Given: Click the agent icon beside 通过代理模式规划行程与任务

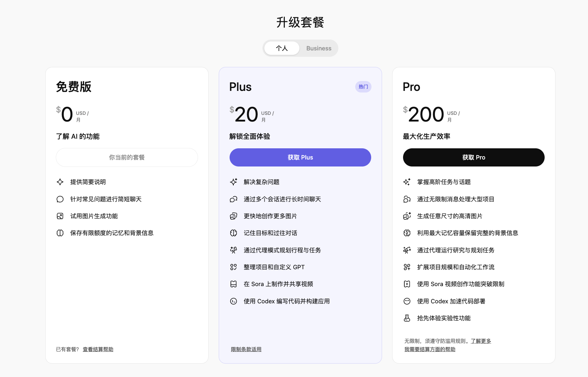Looking at the screenshot, I should 233,250.
